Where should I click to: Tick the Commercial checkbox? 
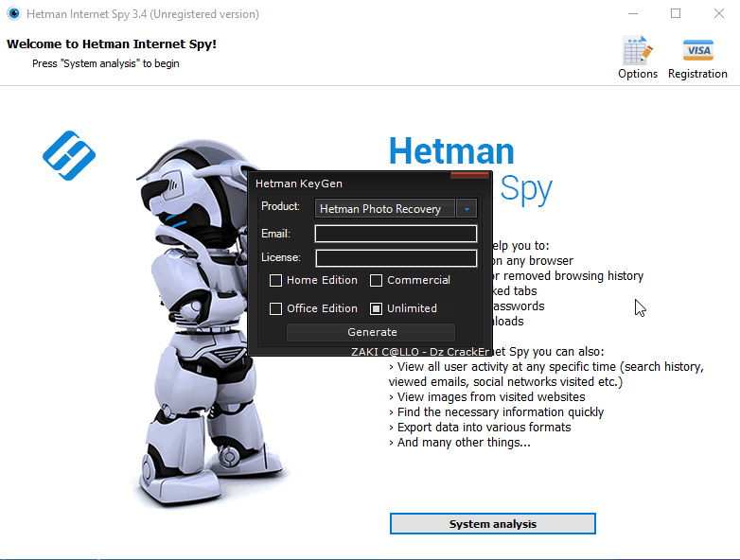tap(376, 280)
